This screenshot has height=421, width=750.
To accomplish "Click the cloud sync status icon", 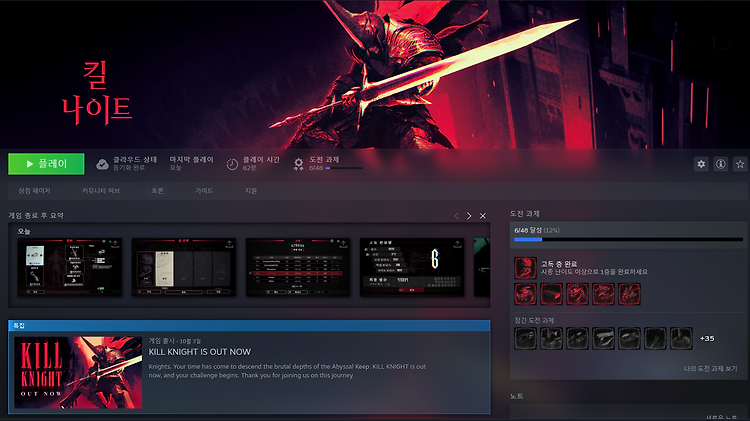I will pyautogui.click(x=102, y=164).
